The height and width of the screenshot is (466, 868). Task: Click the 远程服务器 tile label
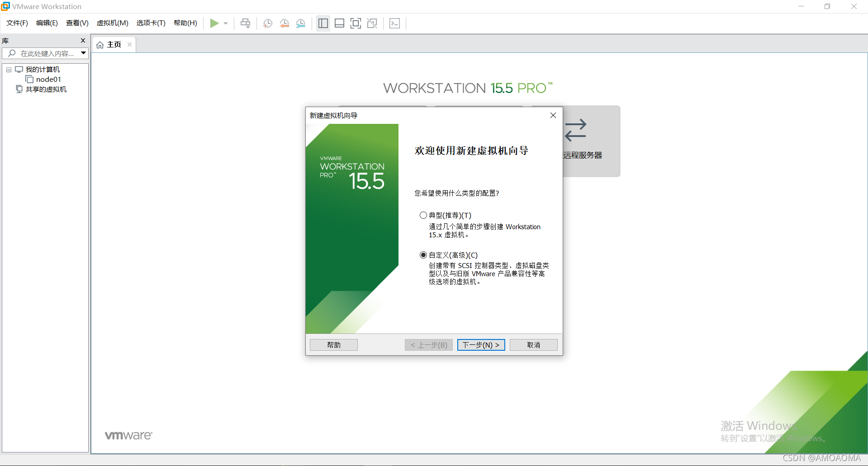coord(583,155)
